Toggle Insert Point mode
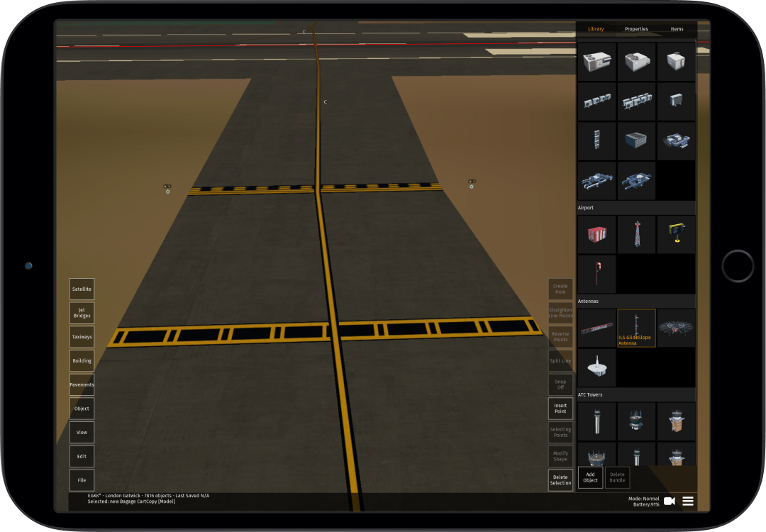 (560, 407)
